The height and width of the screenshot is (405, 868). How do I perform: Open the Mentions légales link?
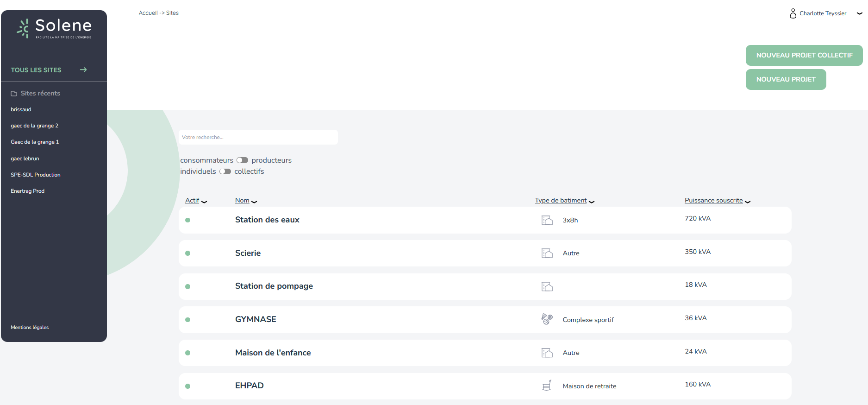[x=30, y=327]
